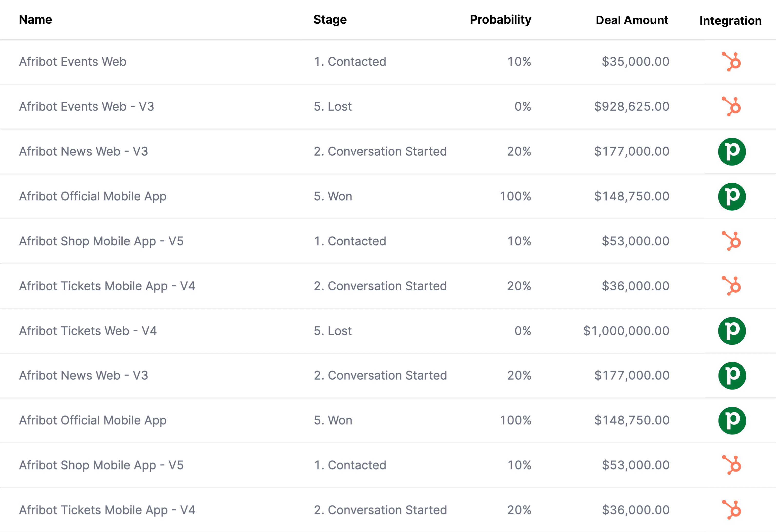The height and width of the screenshot is (532, 776).
Task: Click the Integration column header
Action: [x=730, y=20]
